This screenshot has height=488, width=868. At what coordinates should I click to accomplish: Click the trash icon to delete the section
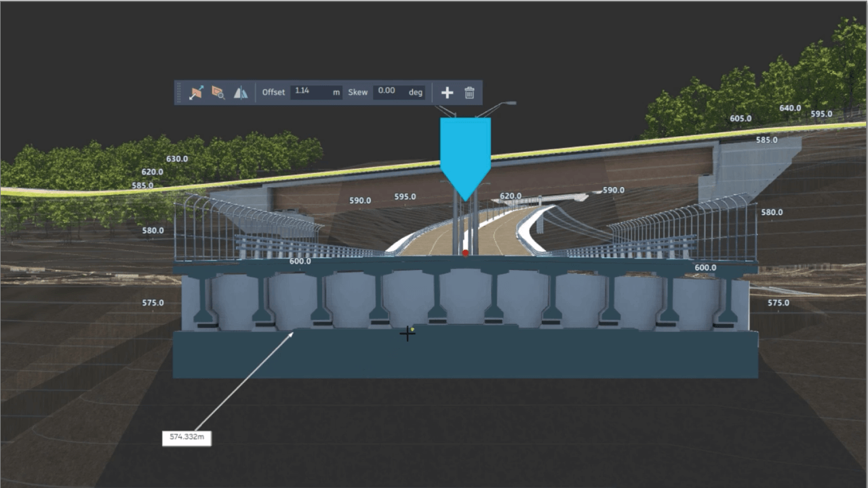point(469,93)
